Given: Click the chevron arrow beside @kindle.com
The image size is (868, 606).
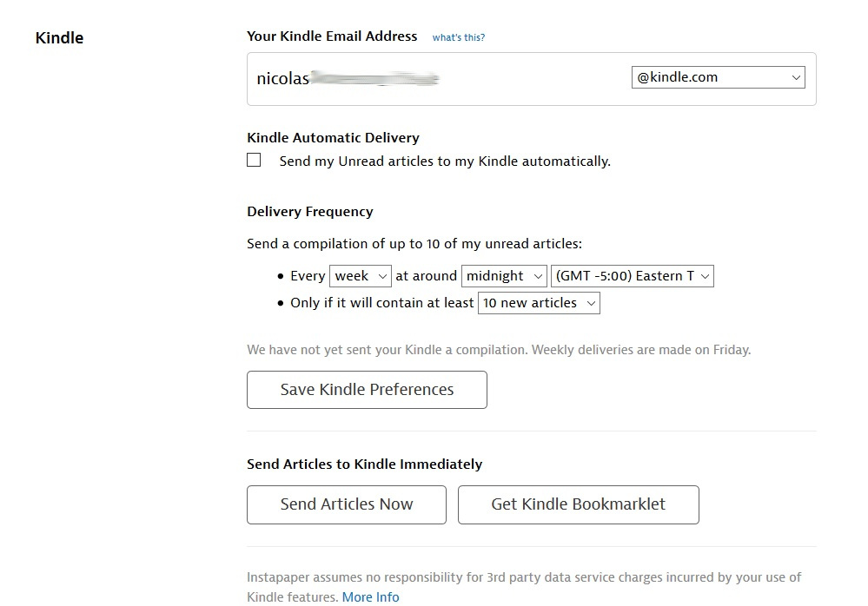Looking at the screenshot, I should 796,77.
